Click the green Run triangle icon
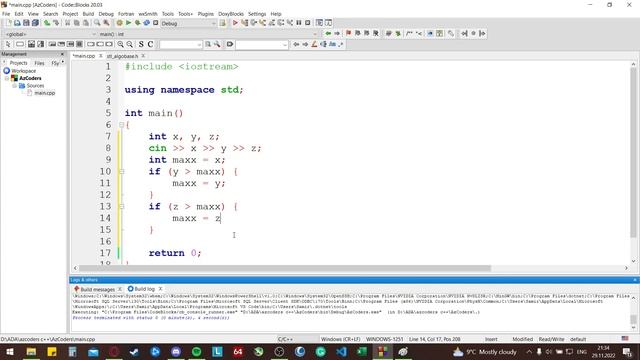Screen dimensions: 640x360 (128, 23)
